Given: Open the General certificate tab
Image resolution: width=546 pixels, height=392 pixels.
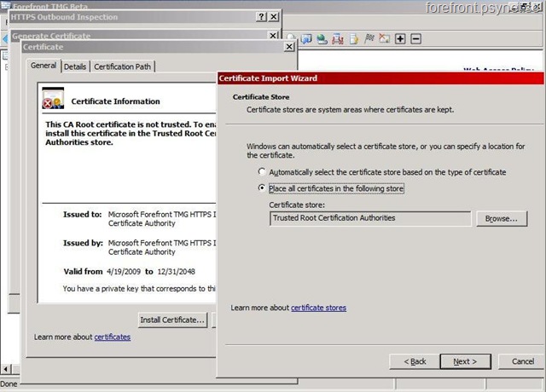Looking at the screenshot, I should coord(44,66).
